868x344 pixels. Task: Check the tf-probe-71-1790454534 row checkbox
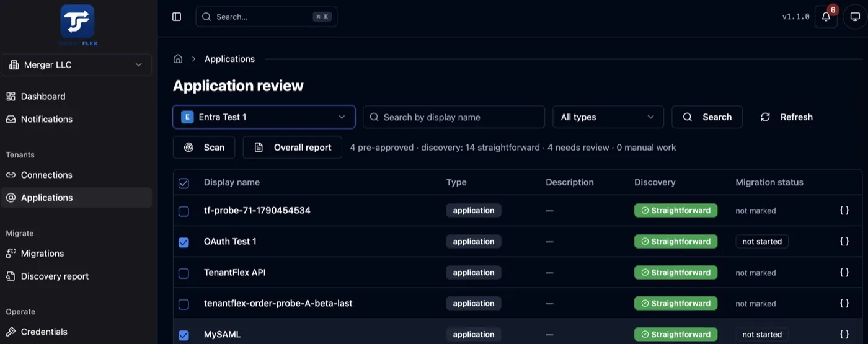coord(184,211)
